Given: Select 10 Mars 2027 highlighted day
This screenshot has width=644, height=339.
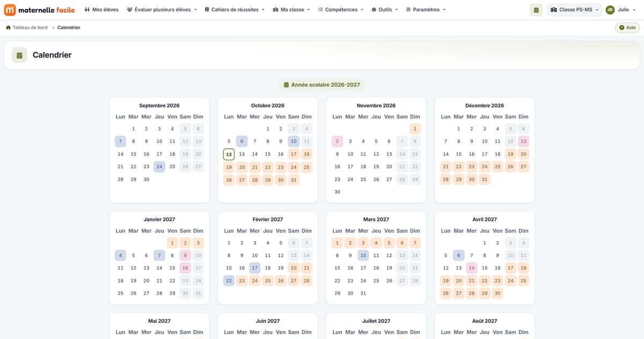Looking at the screenshot, I should coord(363,255).
